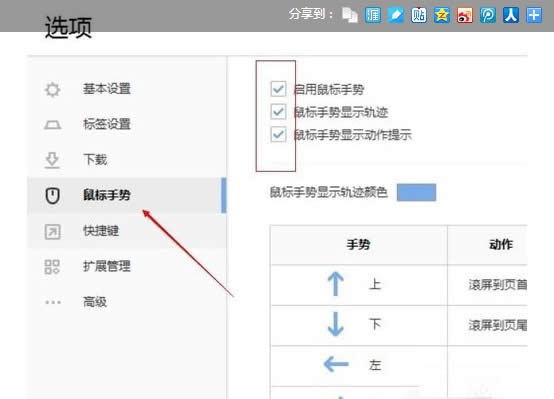Click the mouse icon for 鼠标手势
The width and height of the screenshot is (554, 399).
pyautogui.click(x=53, y=196)
